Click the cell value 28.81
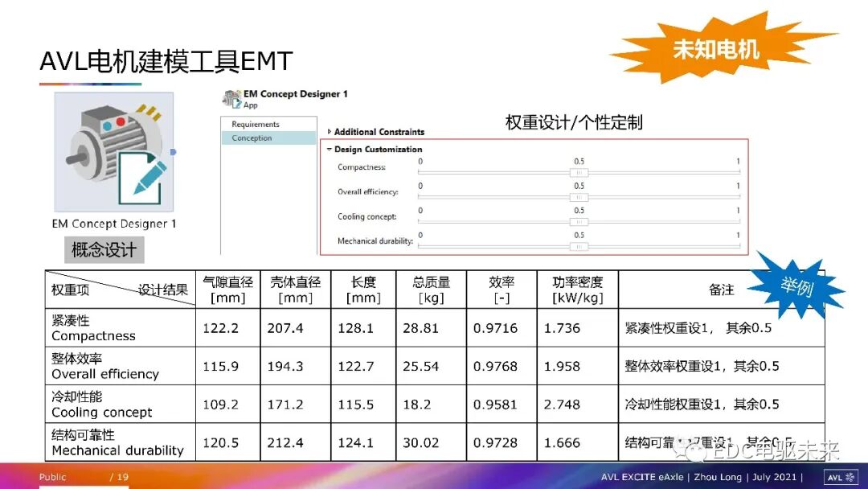This screenshot has width=868, height=489. pyautogui.click(x=420, y=328)
